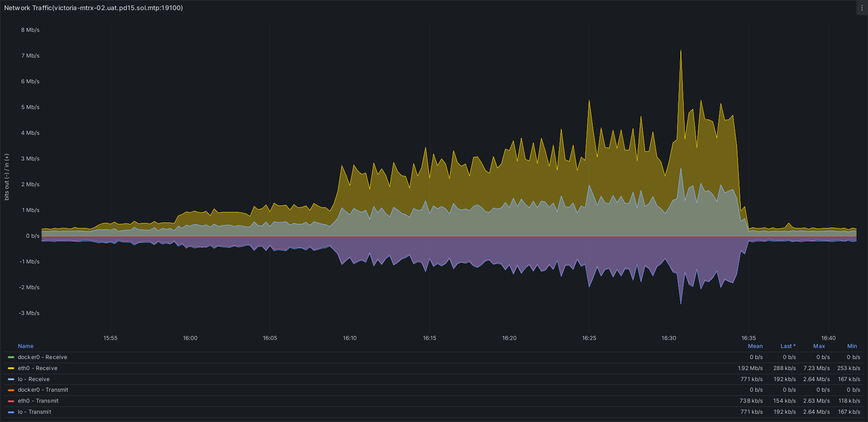Click the -3 Mb/s y-axis label

click(29, 313)
